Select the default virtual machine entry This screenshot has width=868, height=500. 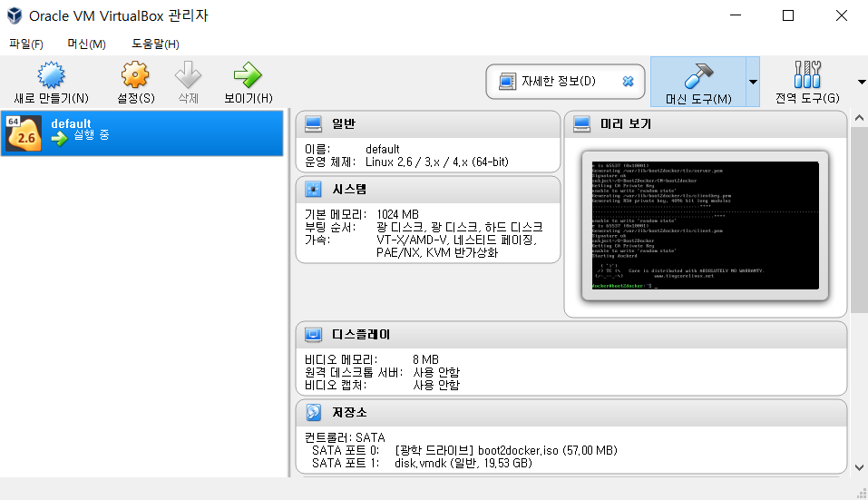[x=142, y=132]
